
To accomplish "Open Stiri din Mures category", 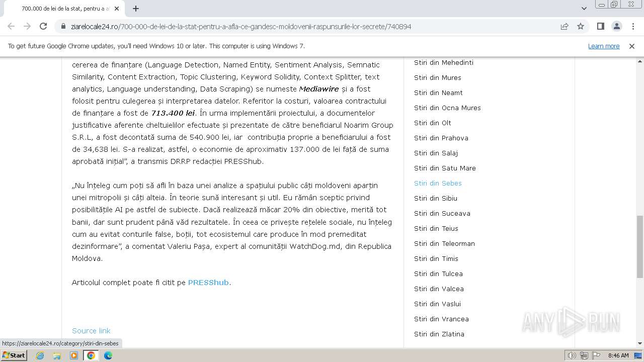I will pyautogui.click(x=438, y=77).
